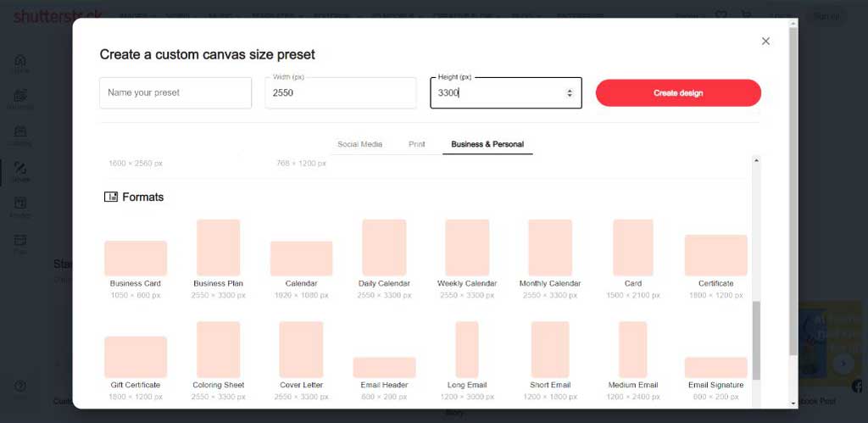Screen dimensions: 868x423
Task: Click the Formats section icon
Action: pos(111,197)
